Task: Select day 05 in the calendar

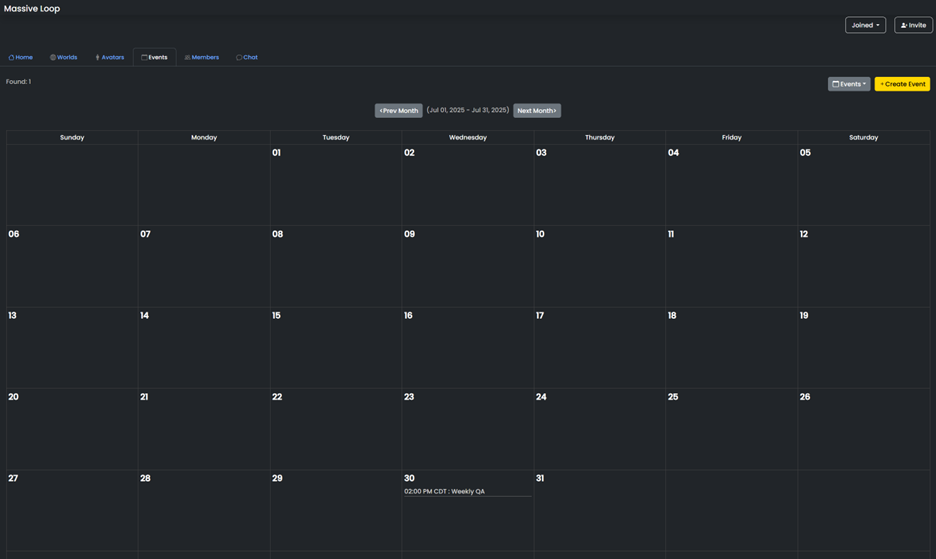Action: [x=864, y=185]
